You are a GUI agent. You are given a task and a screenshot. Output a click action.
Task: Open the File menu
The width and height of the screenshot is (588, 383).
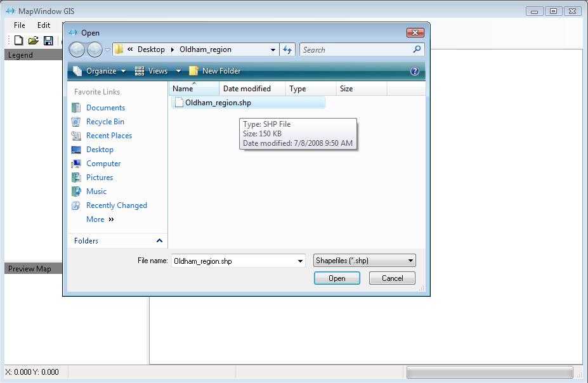click(x=20, y=25)
